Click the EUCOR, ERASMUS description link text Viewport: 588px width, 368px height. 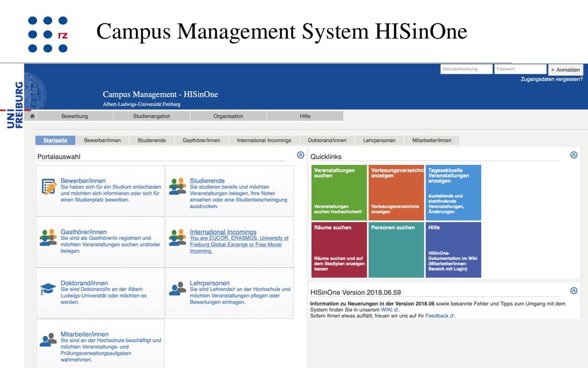[239, 244]
